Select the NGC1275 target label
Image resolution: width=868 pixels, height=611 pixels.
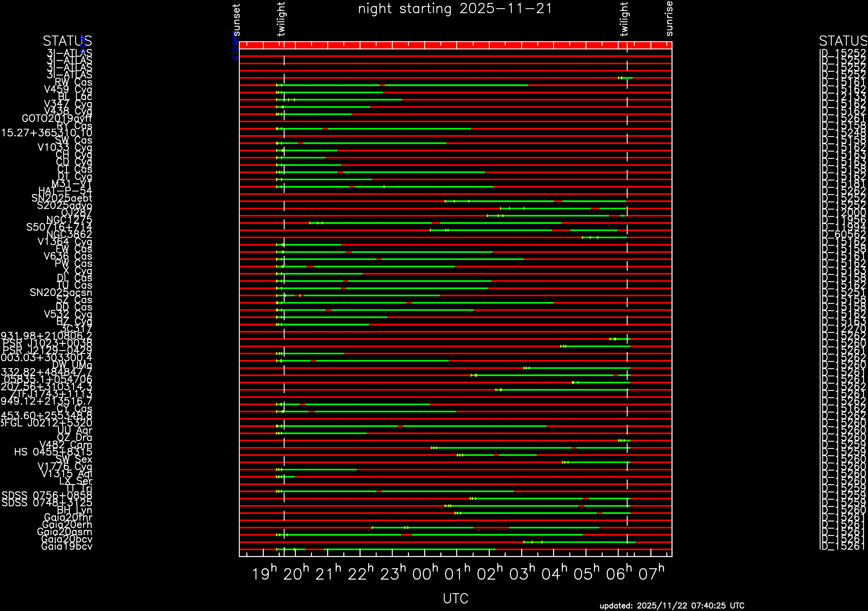coord(69,220)
